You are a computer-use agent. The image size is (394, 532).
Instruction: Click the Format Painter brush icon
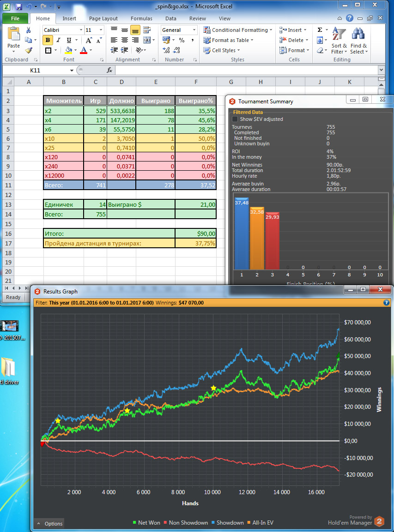29,50
